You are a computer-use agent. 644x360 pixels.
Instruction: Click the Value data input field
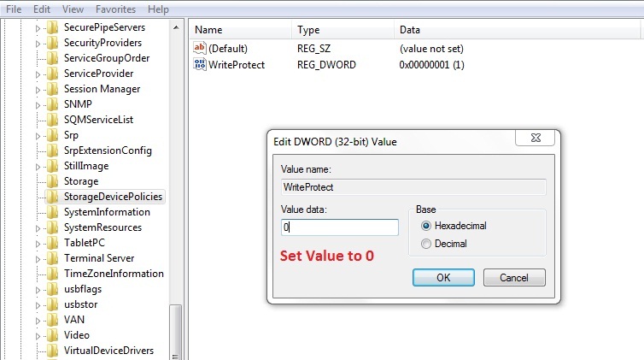pyautogui.click(x=340, y=227)
